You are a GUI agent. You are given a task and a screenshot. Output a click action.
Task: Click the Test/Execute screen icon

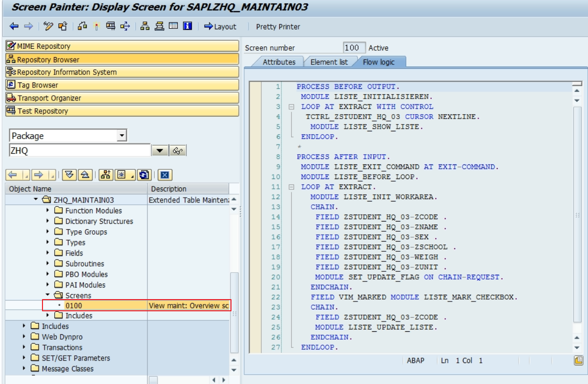click(111, 26)
